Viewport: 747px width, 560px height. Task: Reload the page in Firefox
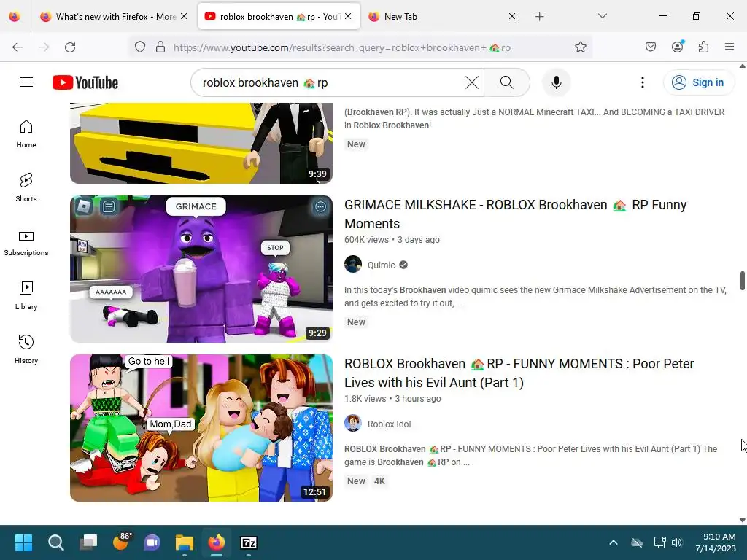point(70,47)
